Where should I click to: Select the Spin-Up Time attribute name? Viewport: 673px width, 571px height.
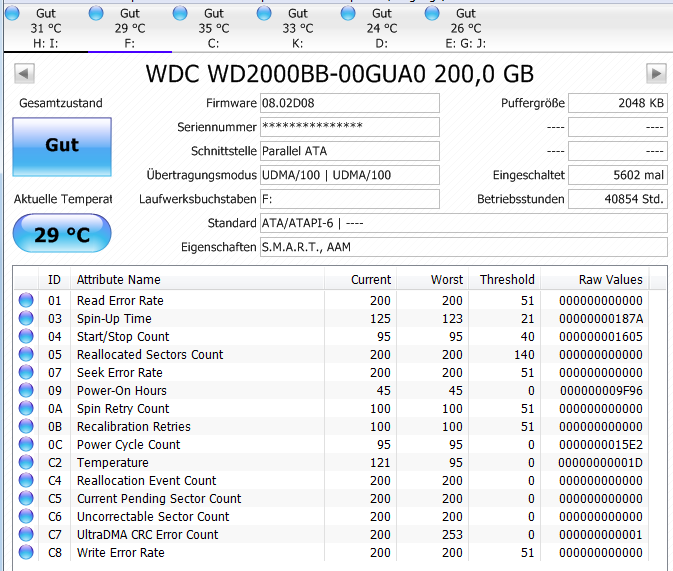click(x=114, y=319)
